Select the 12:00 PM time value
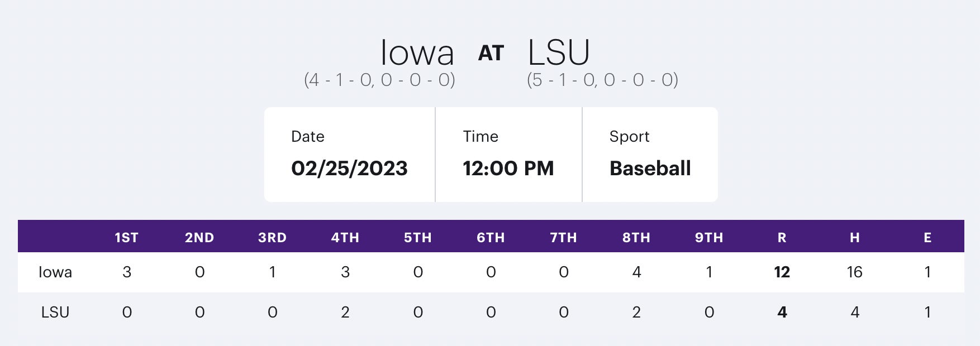Image resolution: width=980 pixels, height=346 pixels. pos(508,169)
